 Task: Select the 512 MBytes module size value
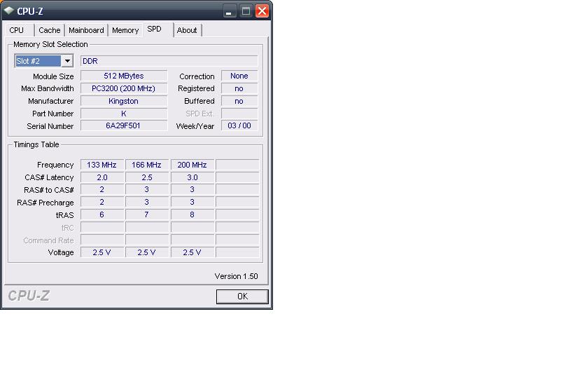tap(124, 76)
